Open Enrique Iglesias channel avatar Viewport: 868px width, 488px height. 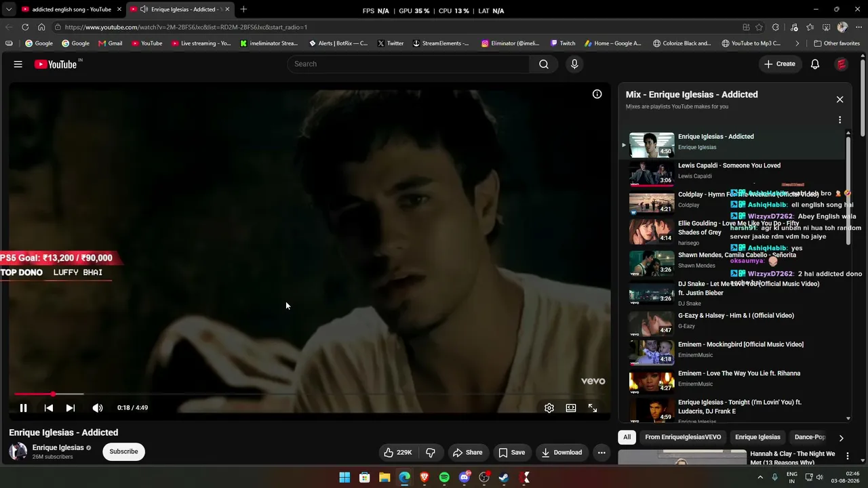[x=18, y=451]
